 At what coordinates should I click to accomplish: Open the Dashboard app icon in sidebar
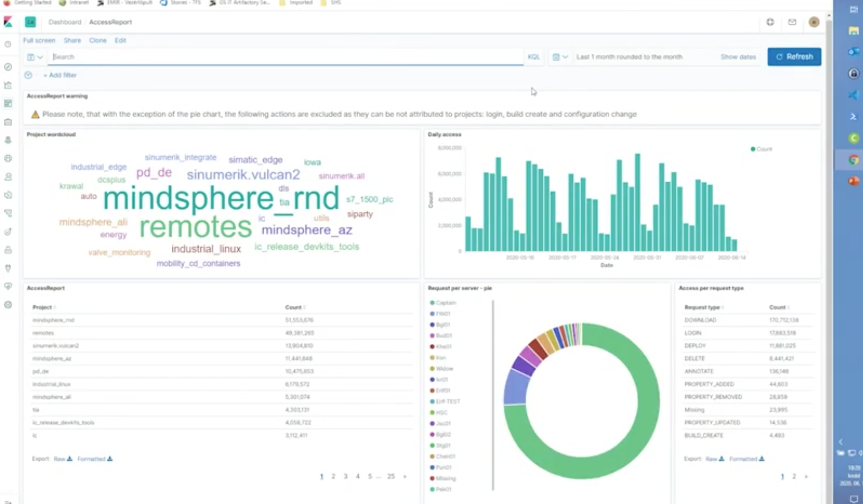[8, 103]
